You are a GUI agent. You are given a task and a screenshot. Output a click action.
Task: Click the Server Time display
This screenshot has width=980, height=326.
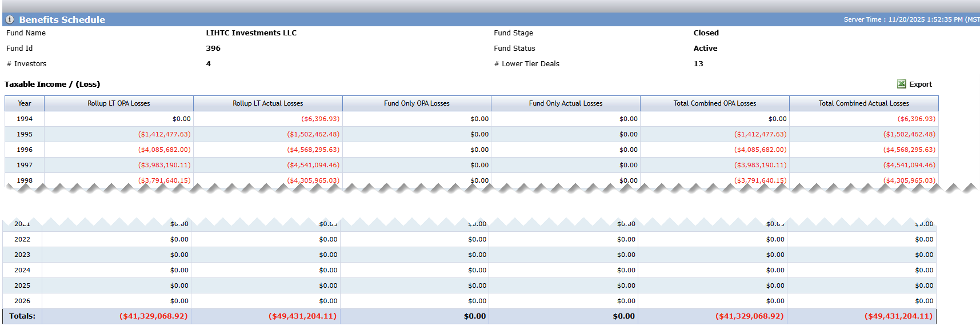pos(911,19)
